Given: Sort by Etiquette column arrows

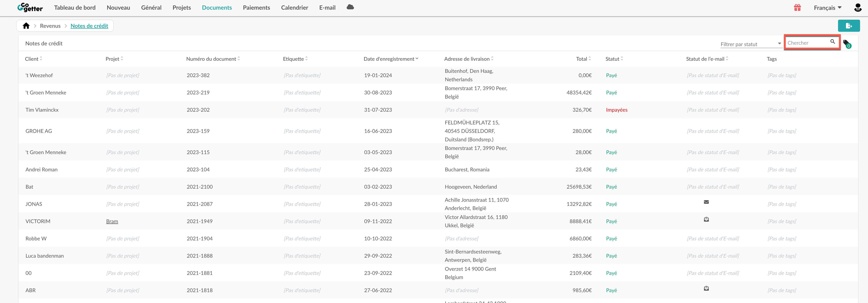Looking at the screenshot, I should pyautogui.click(x=307, y=59).
